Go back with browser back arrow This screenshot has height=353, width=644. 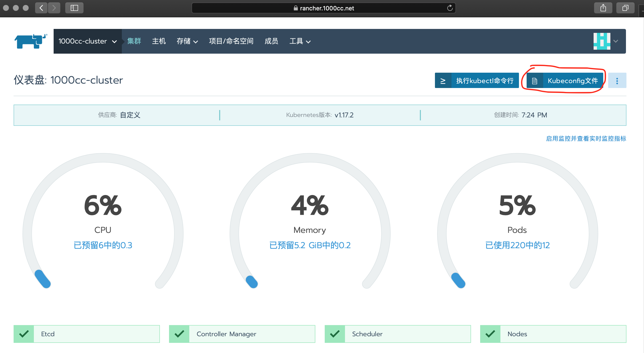(x=41, y=8)
